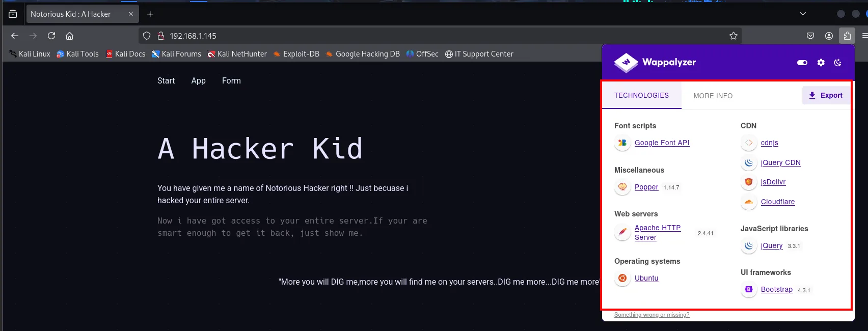Click the Apache feather icon

622,233
